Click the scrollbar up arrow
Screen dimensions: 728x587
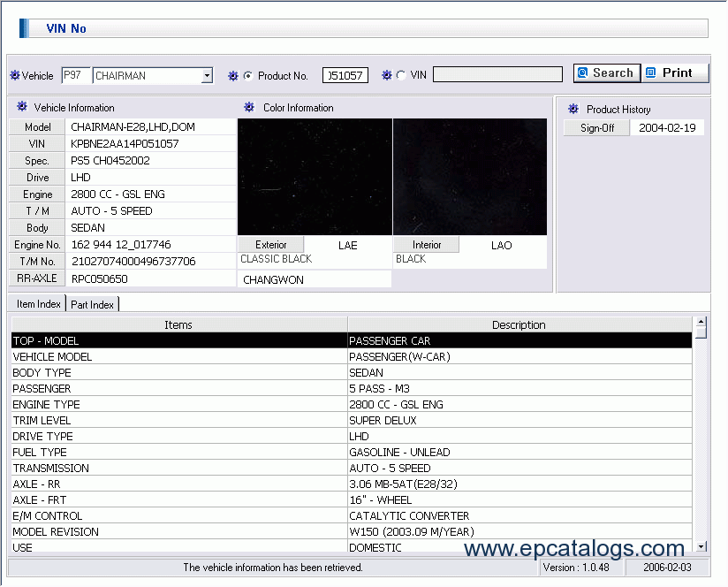coord(701,322)
